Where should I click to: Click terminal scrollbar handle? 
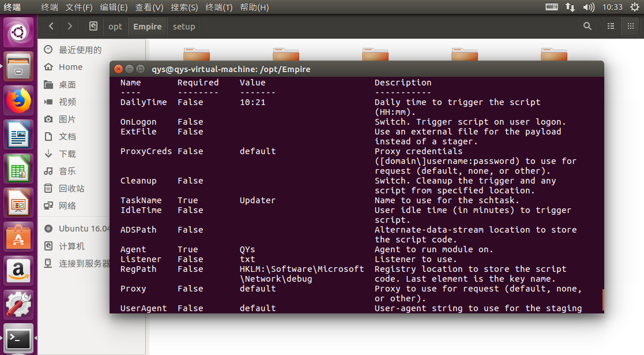[602, 300]
